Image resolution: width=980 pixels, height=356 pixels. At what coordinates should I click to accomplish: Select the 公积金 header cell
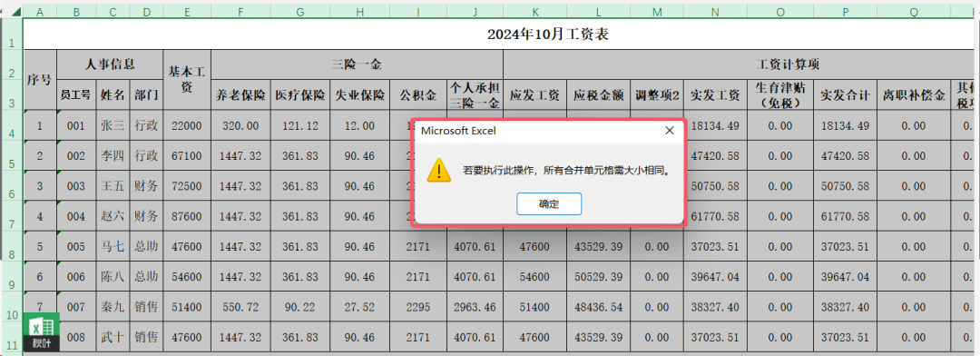click(418, 95)
